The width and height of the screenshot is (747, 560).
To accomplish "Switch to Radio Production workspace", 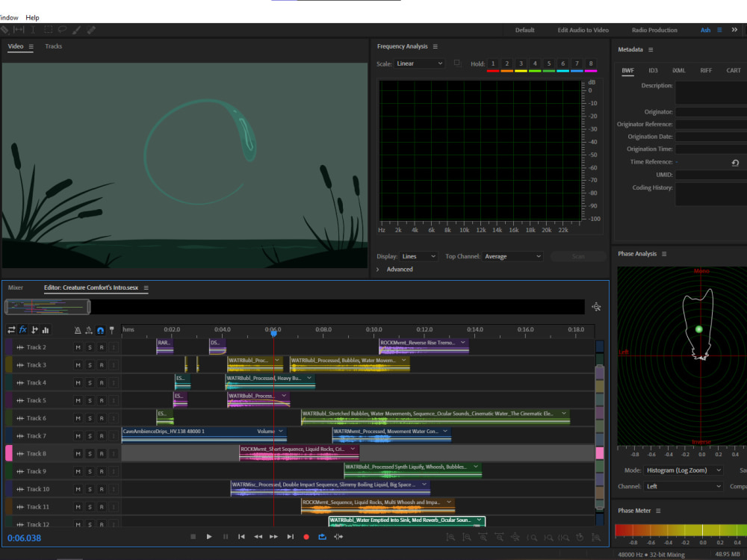I will click(x=654, y=30).
